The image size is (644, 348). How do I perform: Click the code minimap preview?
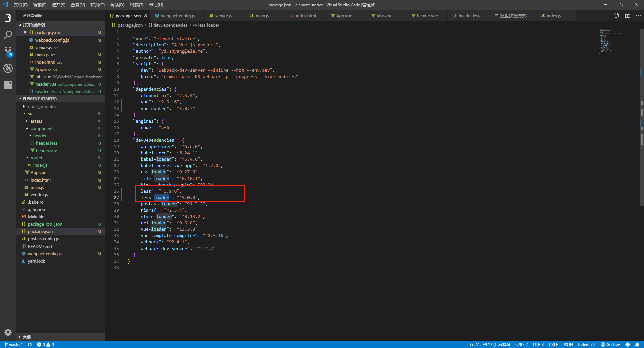[x=610, y=41]
